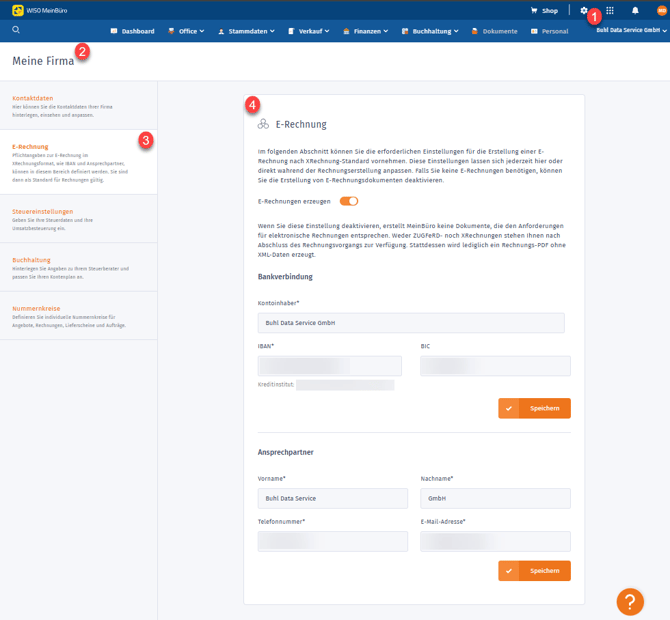The width and height of the screenshot is (670, 620).
Task: Expand the Office dropdown menu
Action: click(186, 31)
